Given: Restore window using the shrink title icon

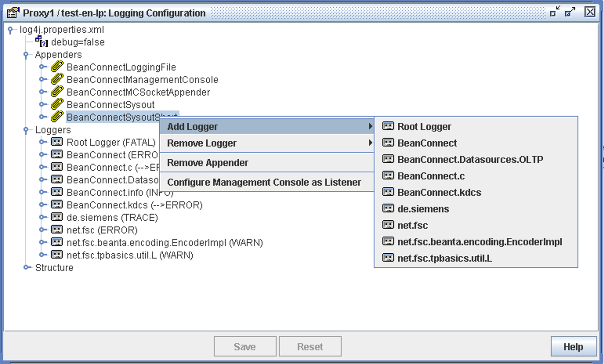Looking at the screenshot, I should 555,12.
